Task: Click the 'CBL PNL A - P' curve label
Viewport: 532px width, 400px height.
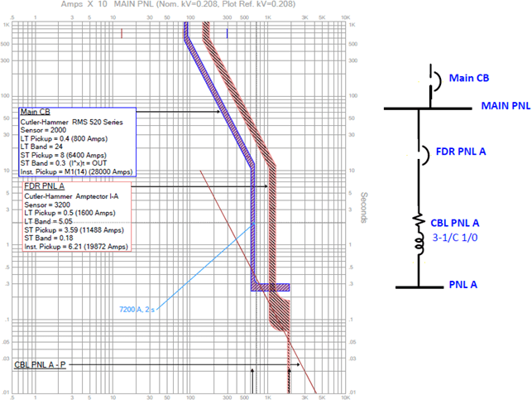Action: (x=40, y=364)
